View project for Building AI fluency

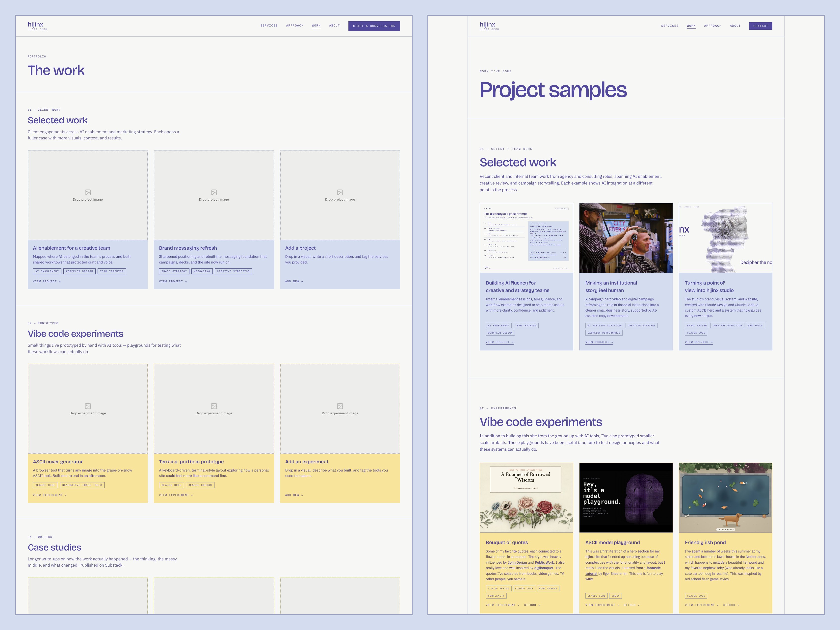click(500, 342)
